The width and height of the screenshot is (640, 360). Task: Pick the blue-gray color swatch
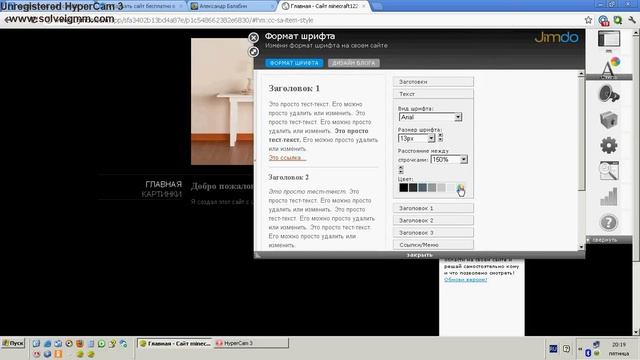coord(422,187)
